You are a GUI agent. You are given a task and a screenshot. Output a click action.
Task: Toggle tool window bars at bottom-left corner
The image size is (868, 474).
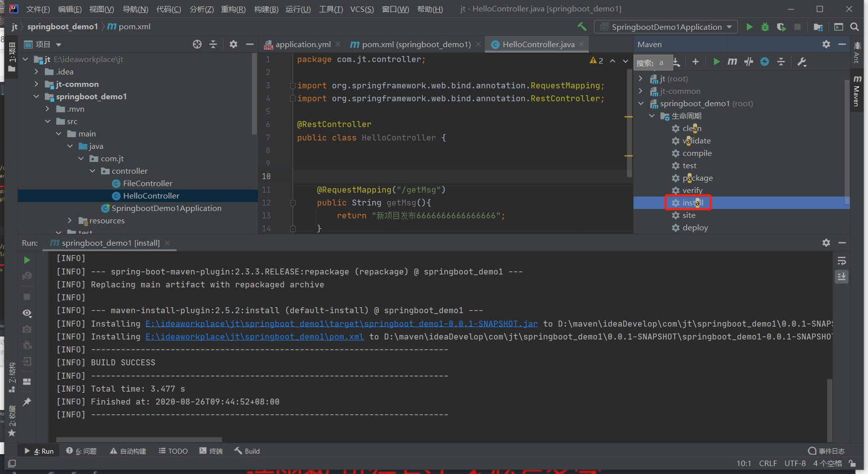coord(12,463)
